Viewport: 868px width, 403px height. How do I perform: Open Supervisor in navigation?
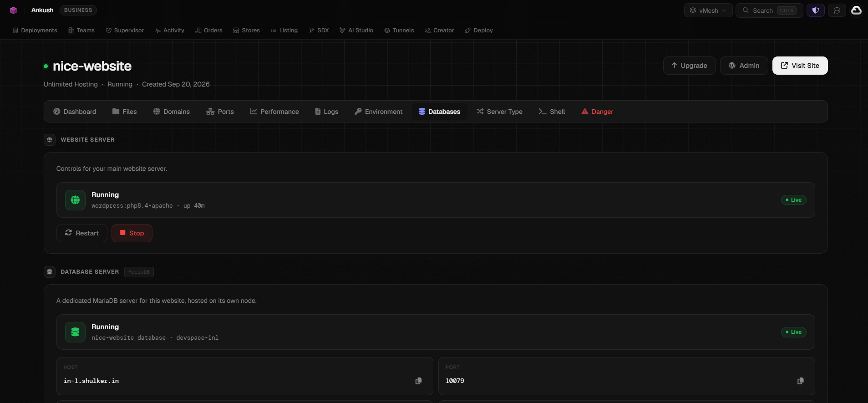[125, 31]
